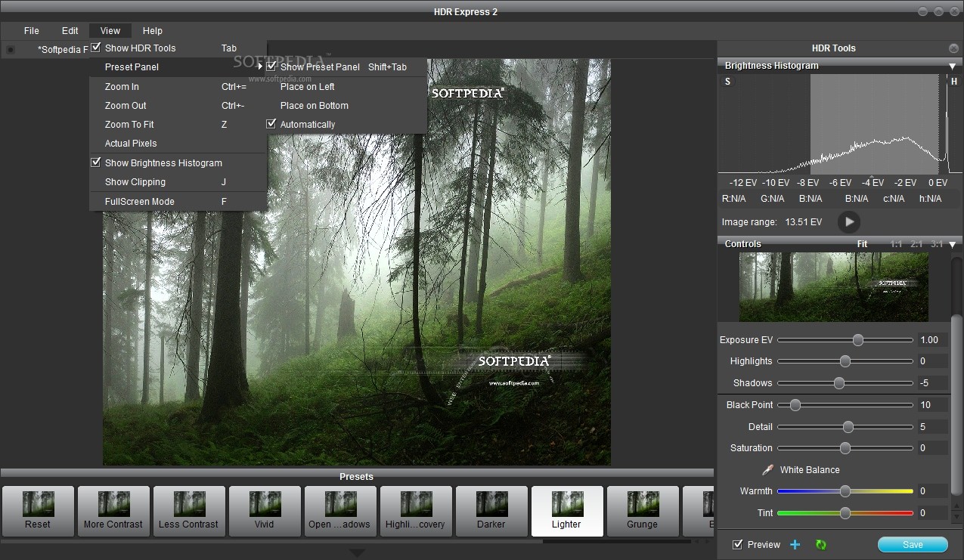Toggle the Automatically placement option
Viewport: 964px width, 560px height.
271,124
